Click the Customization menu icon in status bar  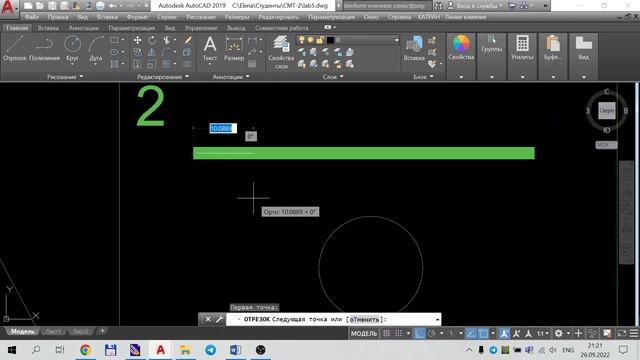tap(633, 333)
